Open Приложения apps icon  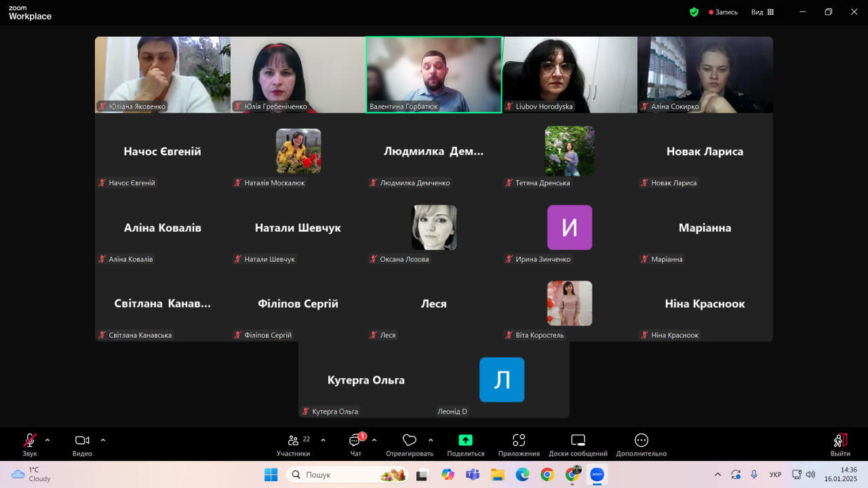coord(519,440)
